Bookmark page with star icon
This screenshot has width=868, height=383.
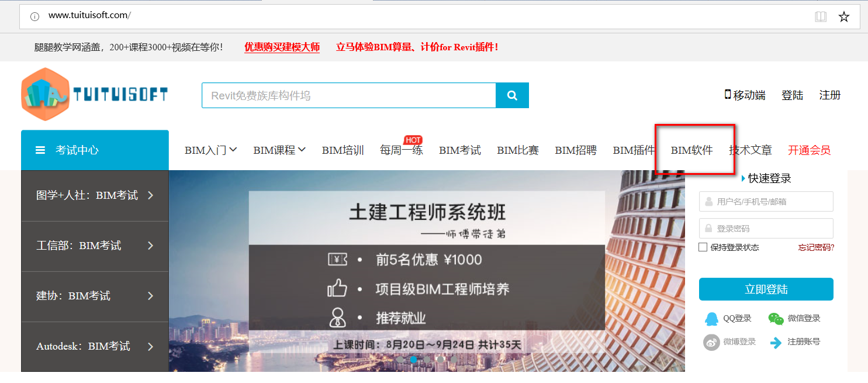844,16
